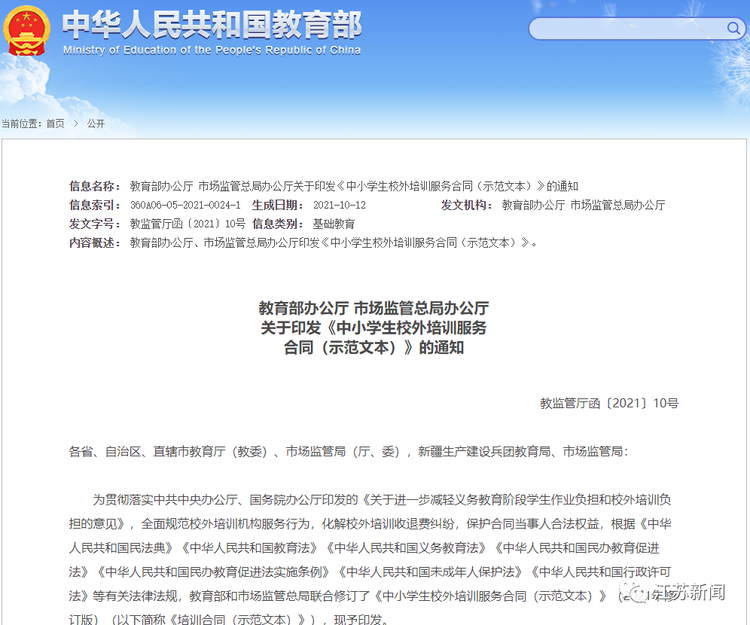Screen dimensions: 750x625
Task: Click index number 360A06-05-2021-0024-1
Action: point(185,205)
